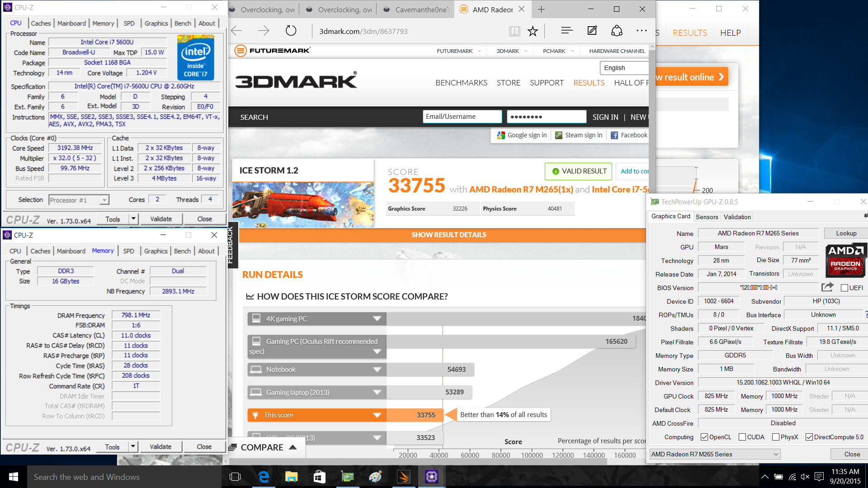
Task: Click the volume icon in system tray
Action: [x=805, y=477]
